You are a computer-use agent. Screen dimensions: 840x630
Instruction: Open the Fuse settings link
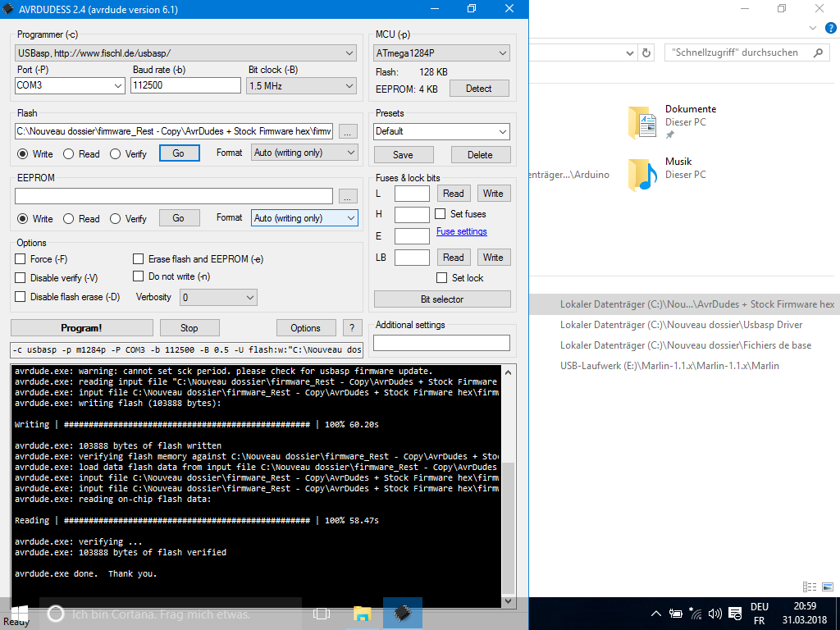[x=461, y=231]
